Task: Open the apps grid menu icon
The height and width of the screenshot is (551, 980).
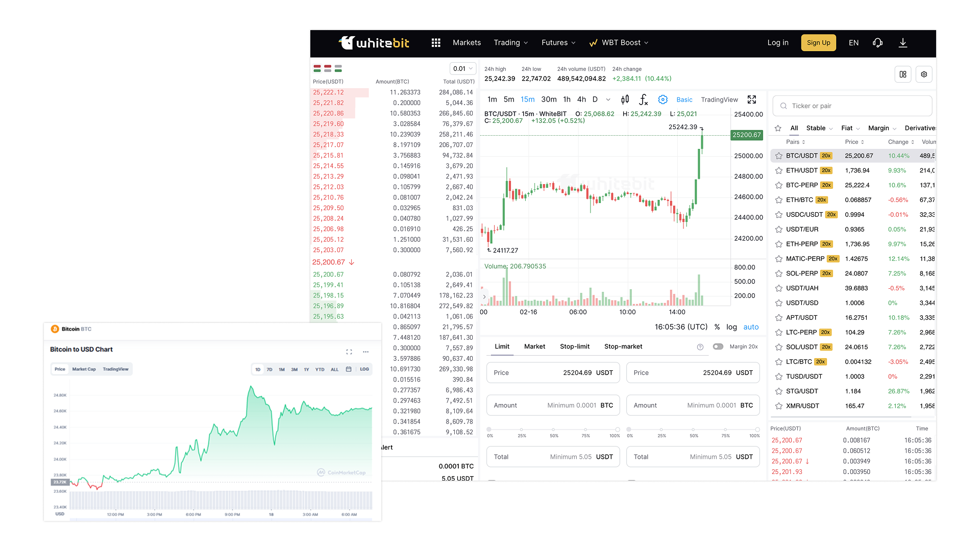Action: 436,43
